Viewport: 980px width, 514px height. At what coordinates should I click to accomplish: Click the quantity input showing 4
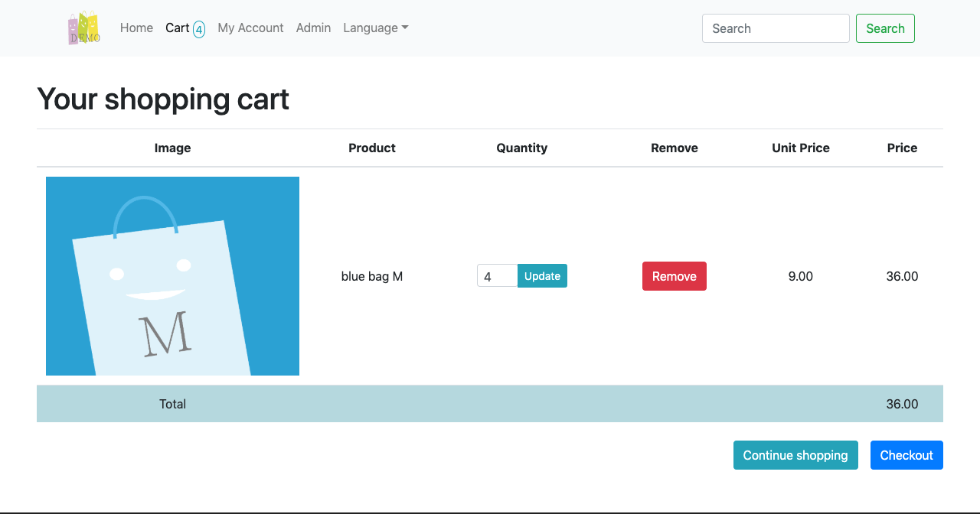click(497, 275)
